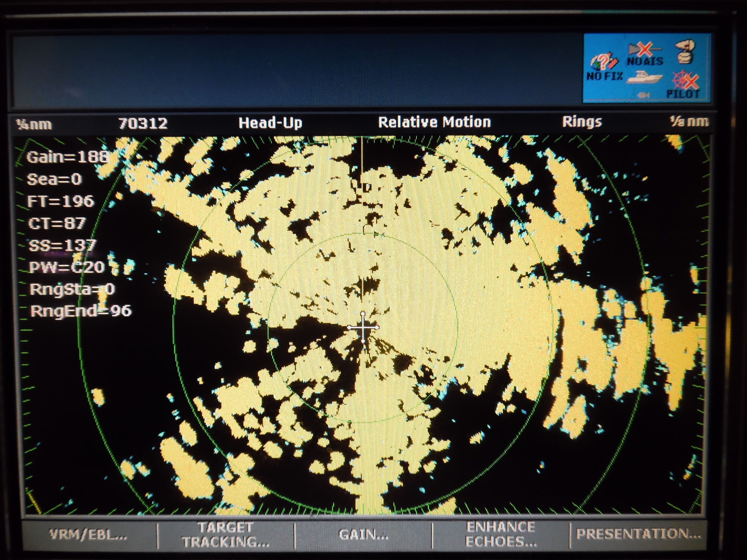The width and height of the screenshot is (747, 560).
Task: Click the NO FIX GPS status icon
Action: (x=604, y=67)
